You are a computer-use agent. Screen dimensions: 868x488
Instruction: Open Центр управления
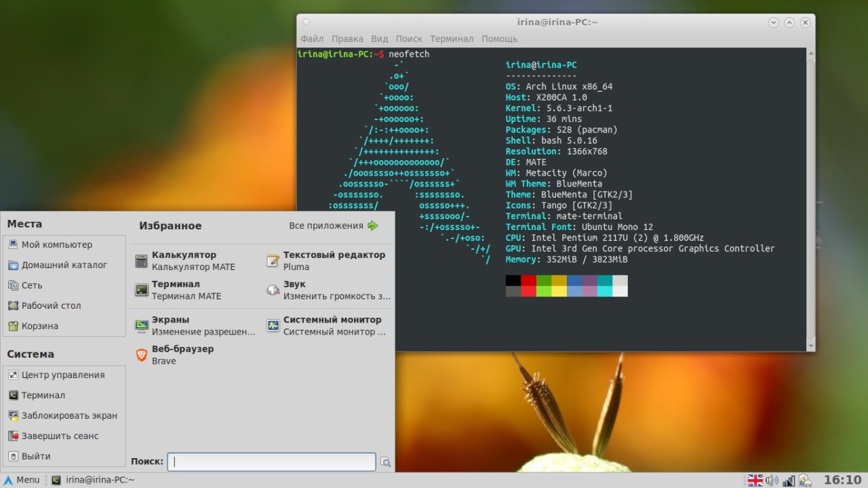click(64, 375)
